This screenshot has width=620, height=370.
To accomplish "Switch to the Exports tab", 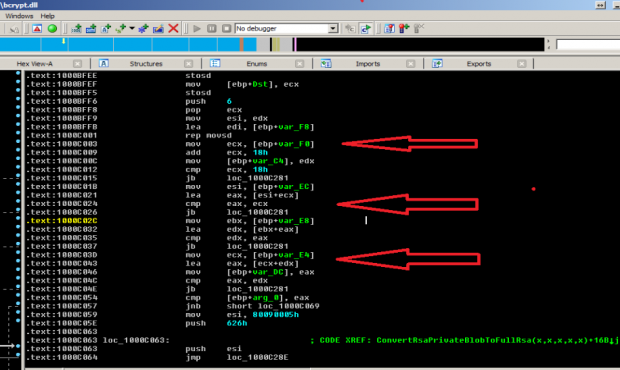I will 479,64.
